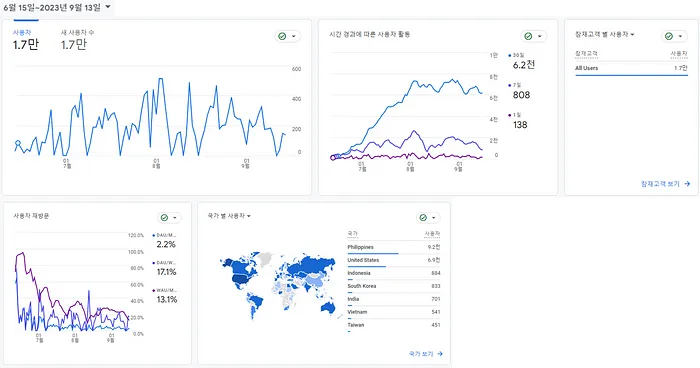Select the WAU/M... legend entry
The height and width of the screenshot is (368, 700).
(164, 290)
